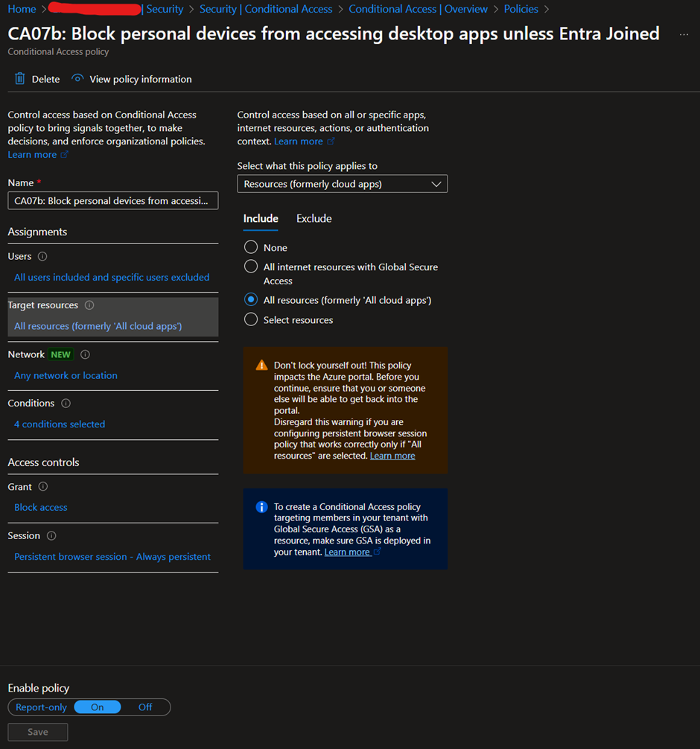Click the orange warning triangle icon
Viewport: 700px width, 749px height.
coord(261,366)
